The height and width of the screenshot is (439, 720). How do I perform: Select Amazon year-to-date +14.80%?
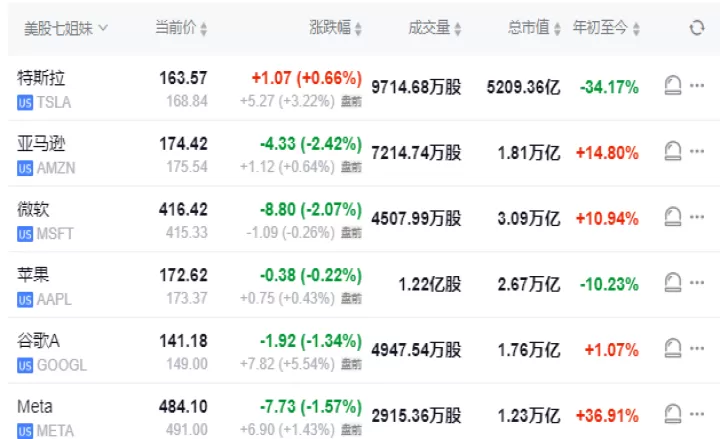[607, 152]
